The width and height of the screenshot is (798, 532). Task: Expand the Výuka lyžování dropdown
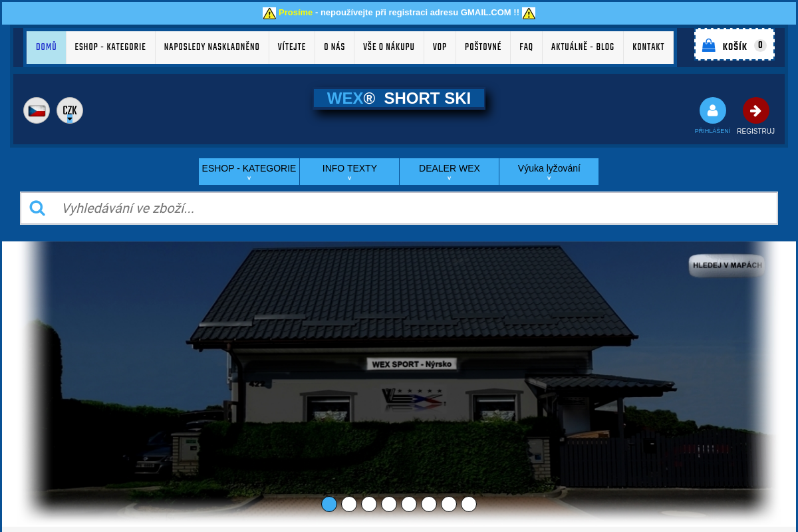(549, 172)
